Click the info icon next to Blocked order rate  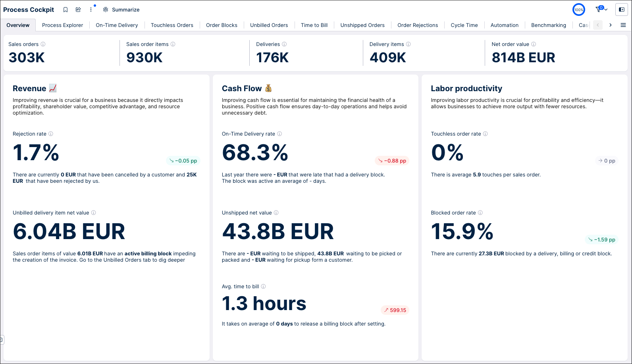click(x=480, y=213)
